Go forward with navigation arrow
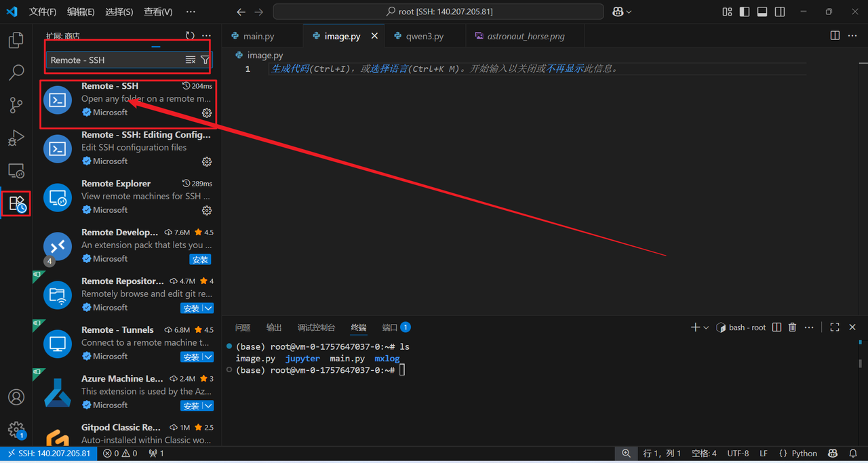 pos(258,12)
